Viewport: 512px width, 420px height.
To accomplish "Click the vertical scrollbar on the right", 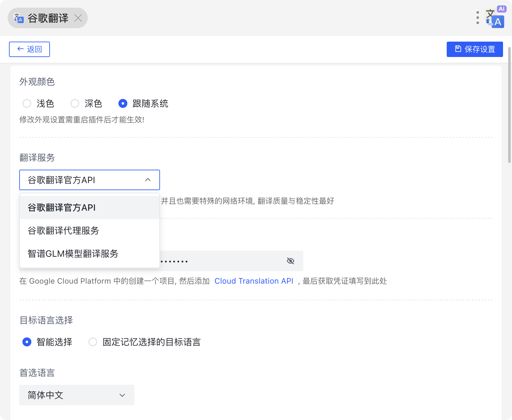I will click(x=509, y=105).
